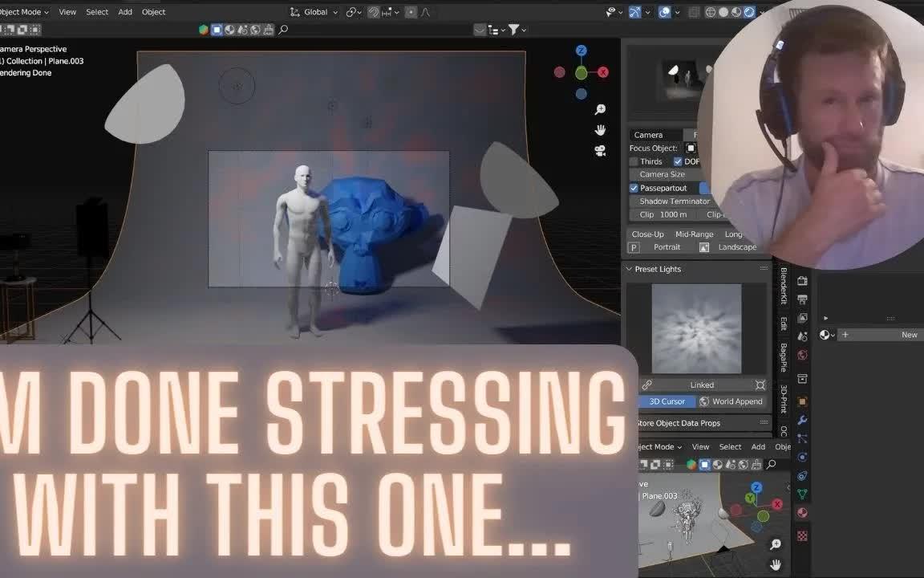The height and width of the screenshot is (578, 924).
Task: Open the Render Properties camera icon
Action: click(x=802, y=280)
